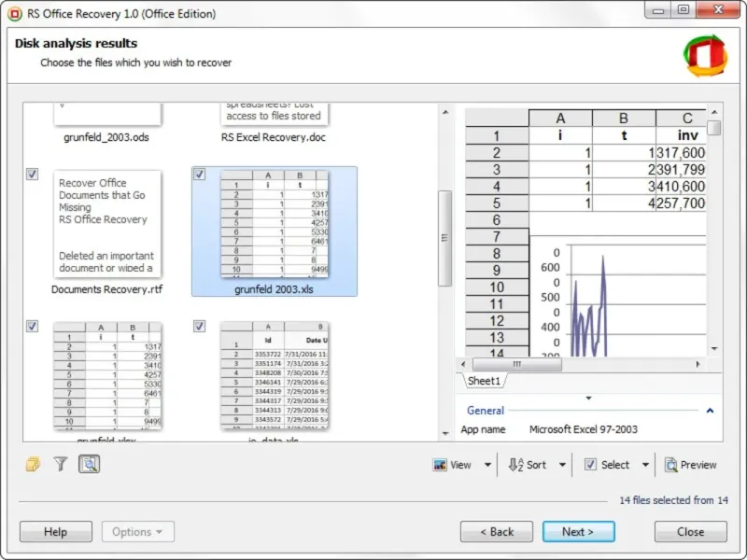Viewport: 747px width, 560px height.
Task: Click the Preview toolbar button
Action: [690, 465]
